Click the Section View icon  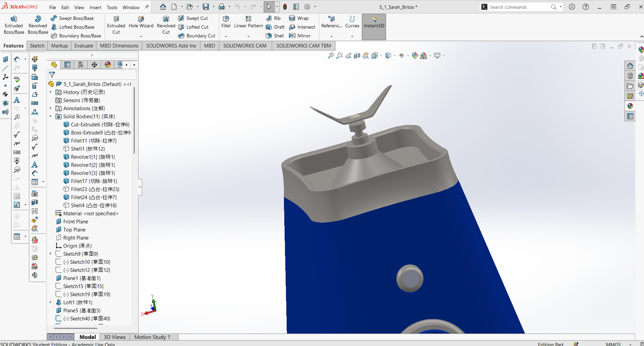coord(357,56)
